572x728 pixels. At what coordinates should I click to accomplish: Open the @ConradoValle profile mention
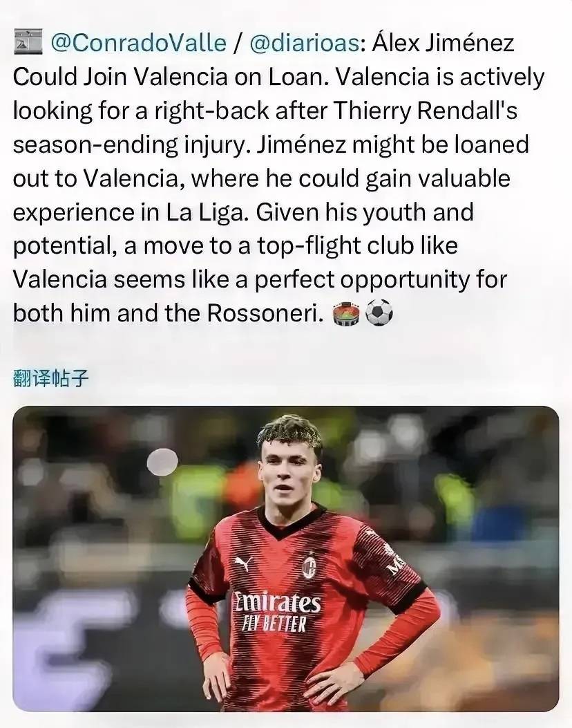coord(139,43)
